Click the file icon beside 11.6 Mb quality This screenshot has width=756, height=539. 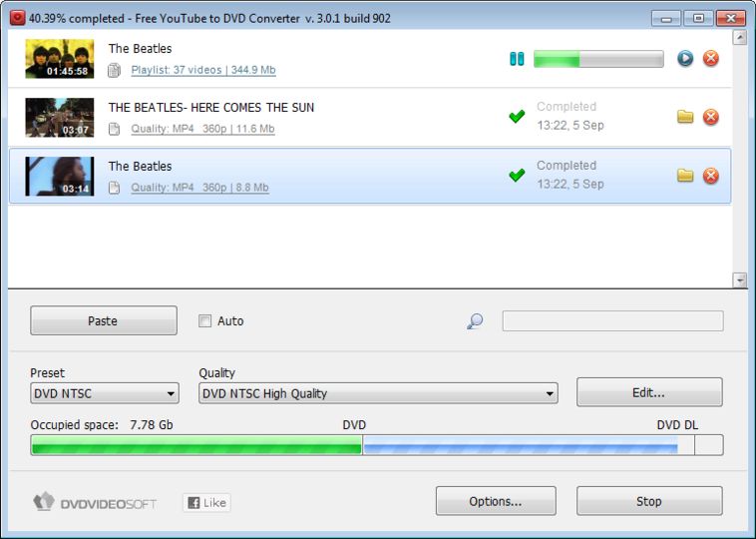[x=114, y=130]
